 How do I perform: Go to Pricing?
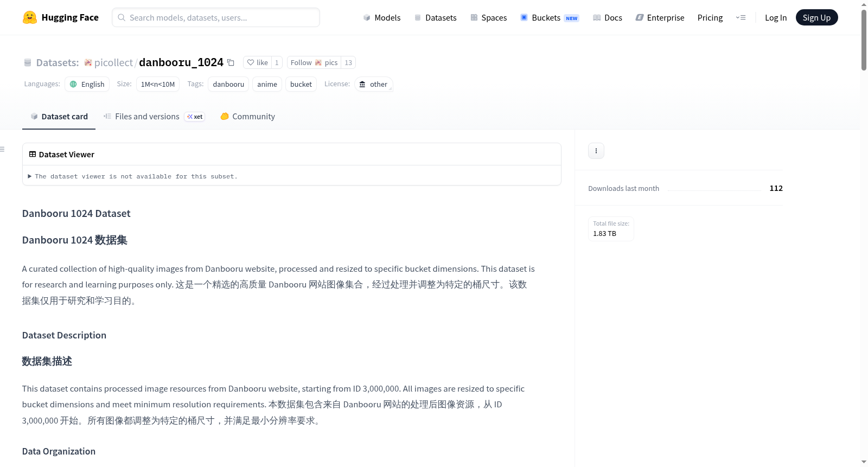coord(710,17)
